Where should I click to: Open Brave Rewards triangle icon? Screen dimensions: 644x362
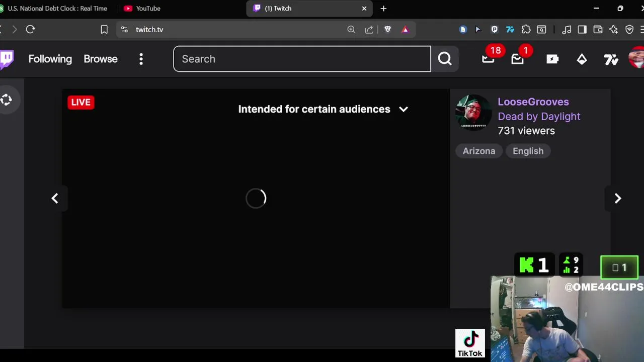[x=405, y=30]
